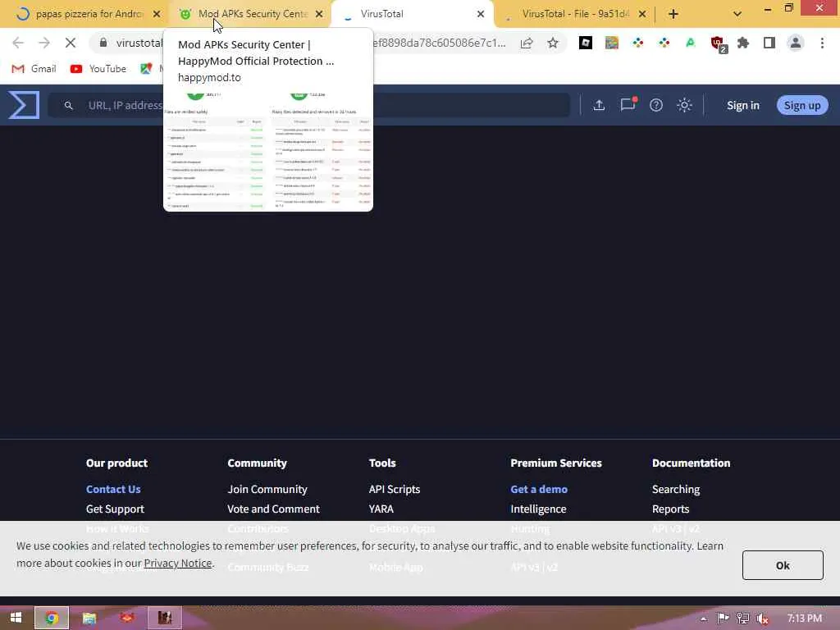Open the colorful mosaic extension icon
Screen dimensions: 840x630
612,43
